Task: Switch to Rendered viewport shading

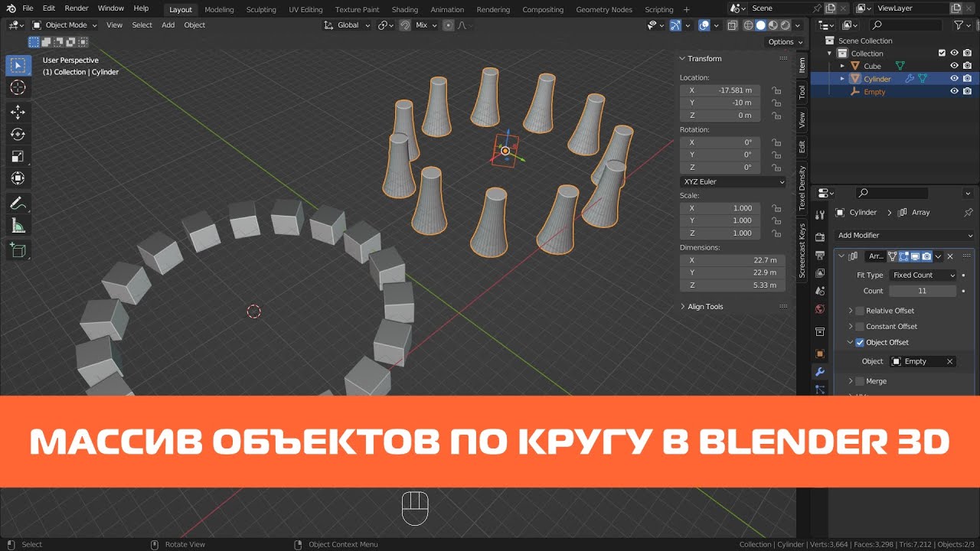Action: 786,25
